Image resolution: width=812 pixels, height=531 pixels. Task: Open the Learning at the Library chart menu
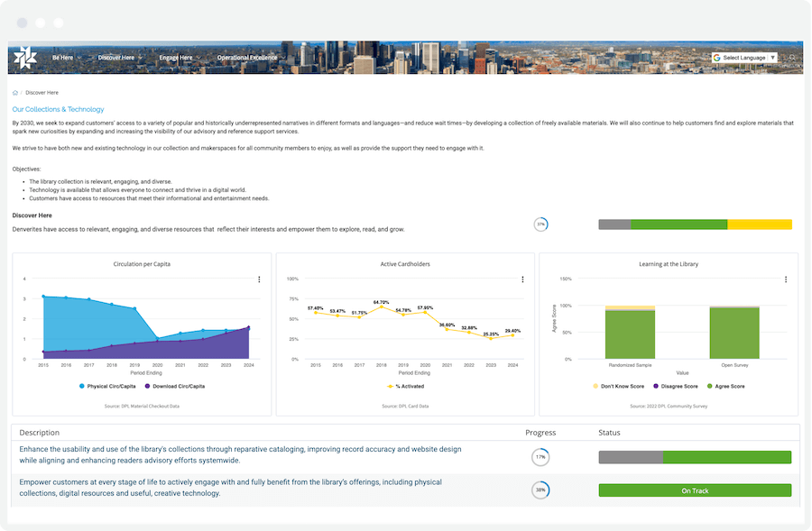coord(785,279)
